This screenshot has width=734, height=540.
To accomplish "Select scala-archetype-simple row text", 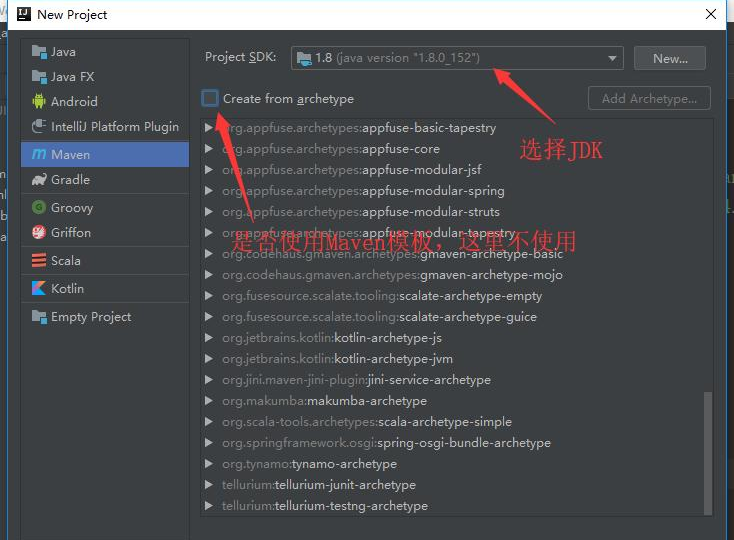I will point(367,422).
